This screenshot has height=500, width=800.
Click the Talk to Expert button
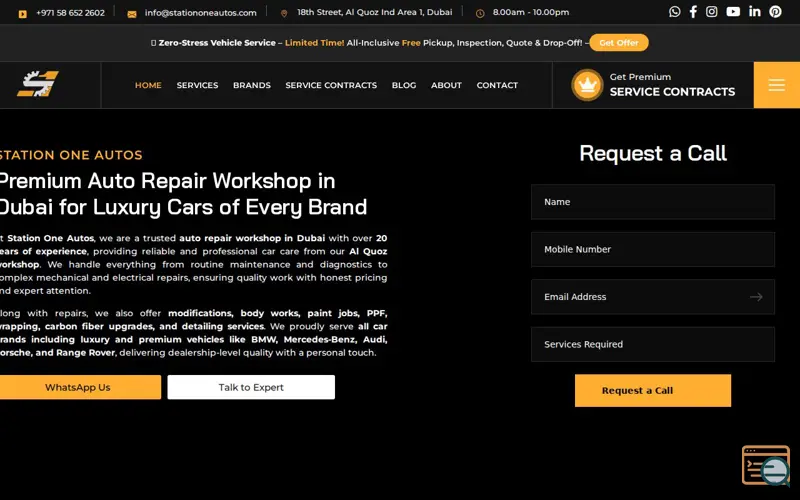(x=251, y=387)
